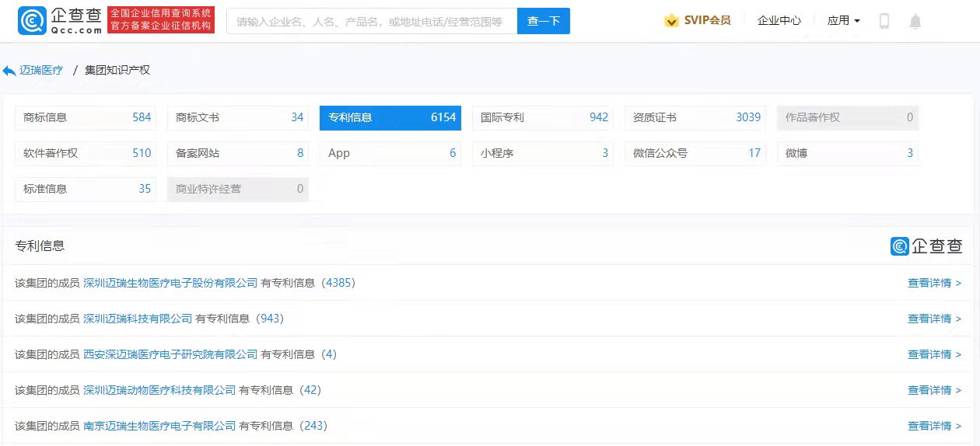The image size is (980, 446).
Task: Open 深圳迈瑞生物医疗电子股份有限公司 company link
Action: point(170,283)
